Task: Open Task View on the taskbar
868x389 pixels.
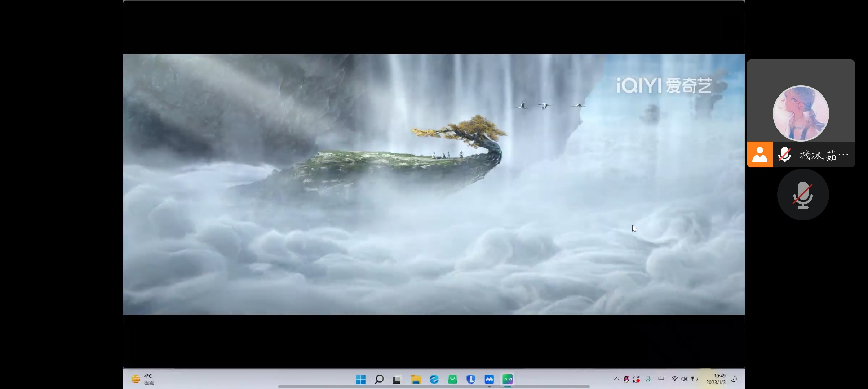Action: tap(397, 380)
